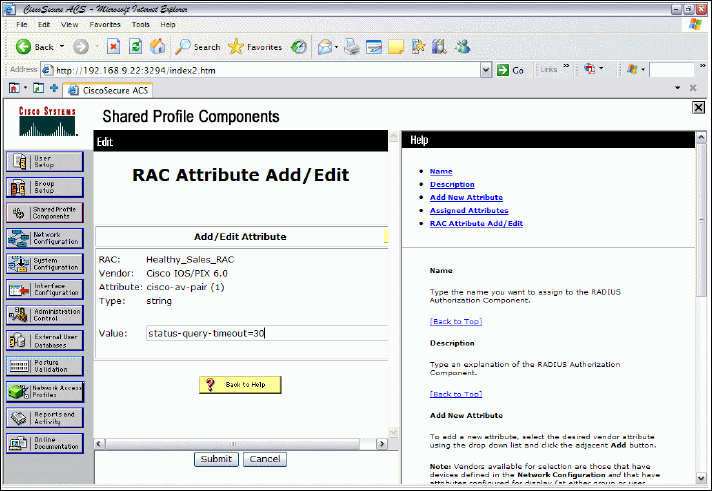Open the Tools menu
Viewport: 712px width, 491px height.
click(141, 23)
